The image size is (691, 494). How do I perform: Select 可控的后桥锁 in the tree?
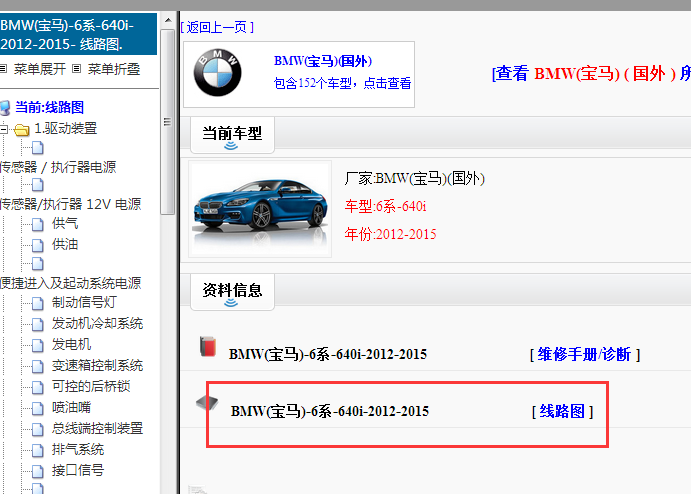[91, 386]
